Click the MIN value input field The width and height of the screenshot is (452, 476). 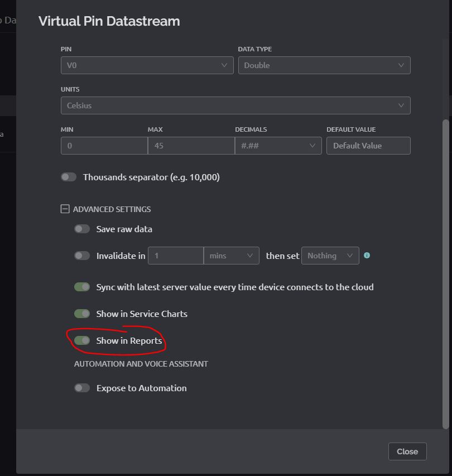104,146
